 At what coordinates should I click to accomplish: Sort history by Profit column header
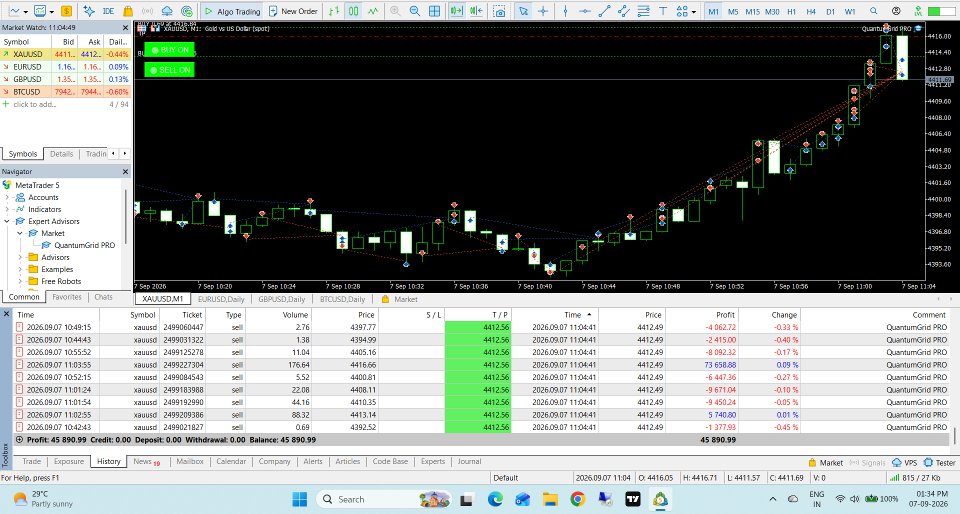click(x=701, y=315)
